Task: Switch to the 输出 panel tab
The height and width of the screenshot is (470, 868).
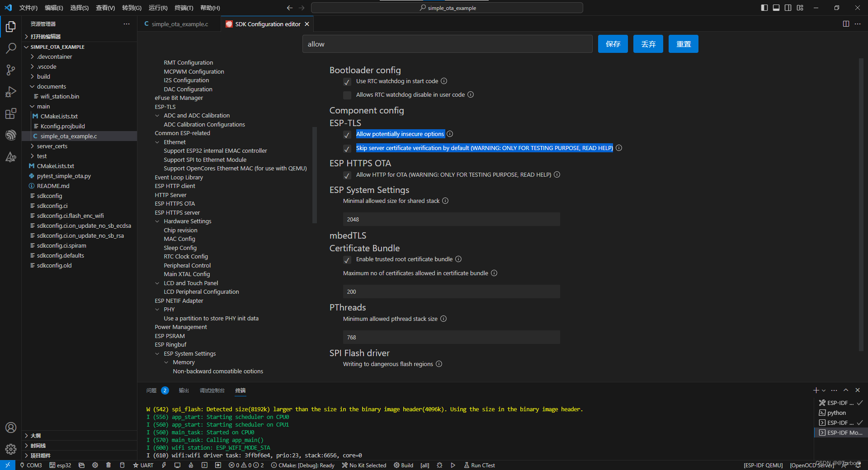Action: [x=184, y=390]
